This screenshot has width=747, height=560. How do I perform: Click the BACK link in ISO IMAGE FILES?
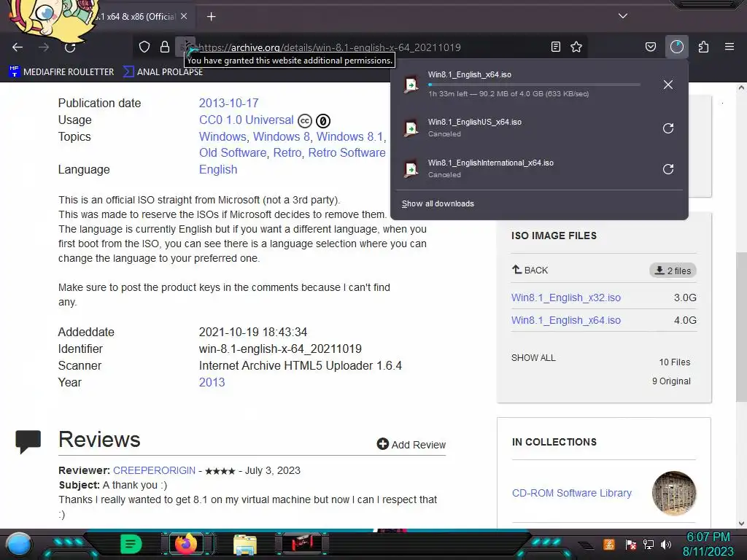point(530,270)
